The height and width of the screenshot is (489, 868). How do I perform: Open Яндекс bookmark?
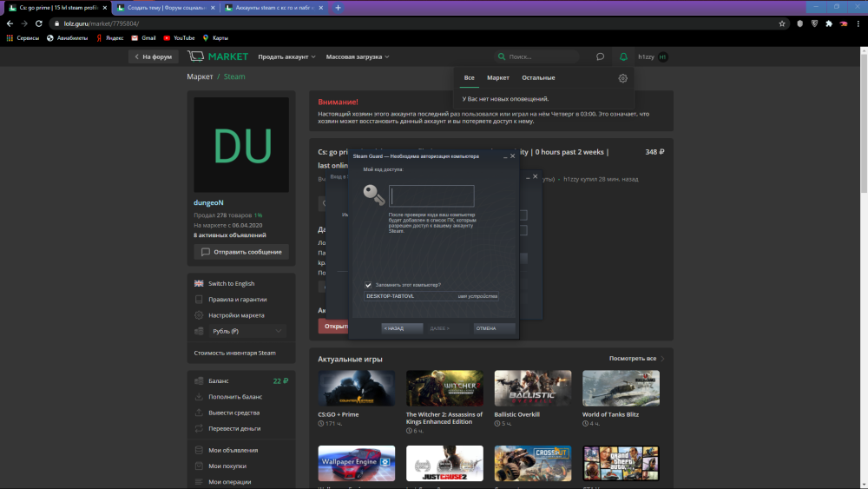(x=109, y=37)
